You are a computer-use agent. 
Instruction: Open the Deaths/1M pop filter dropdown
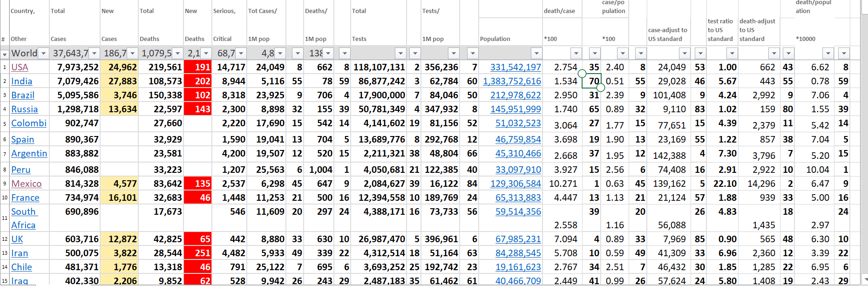point(328,53)
